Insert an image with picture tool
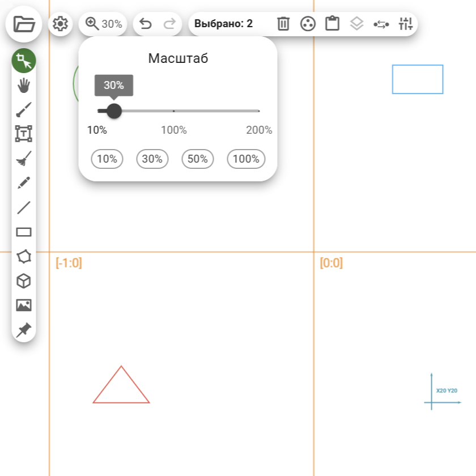The height and width of the screenshot is (476, 476). 24,305
